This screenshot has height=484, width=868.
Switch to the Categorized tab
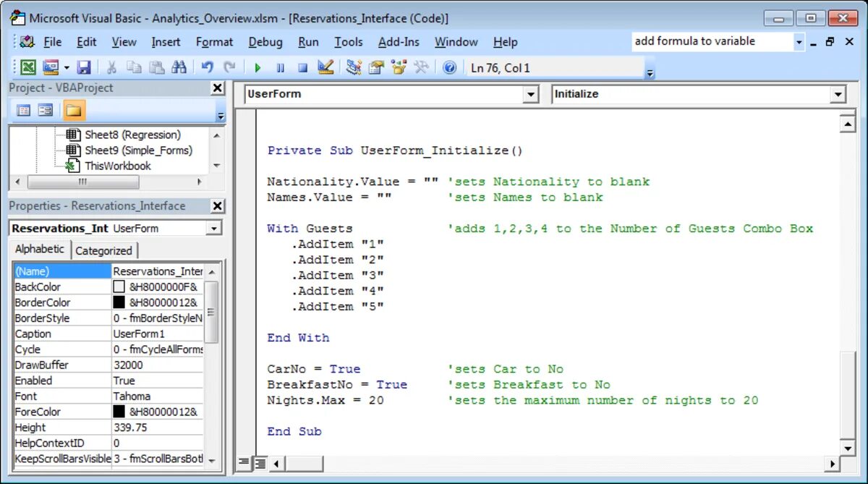pos(103,250)
